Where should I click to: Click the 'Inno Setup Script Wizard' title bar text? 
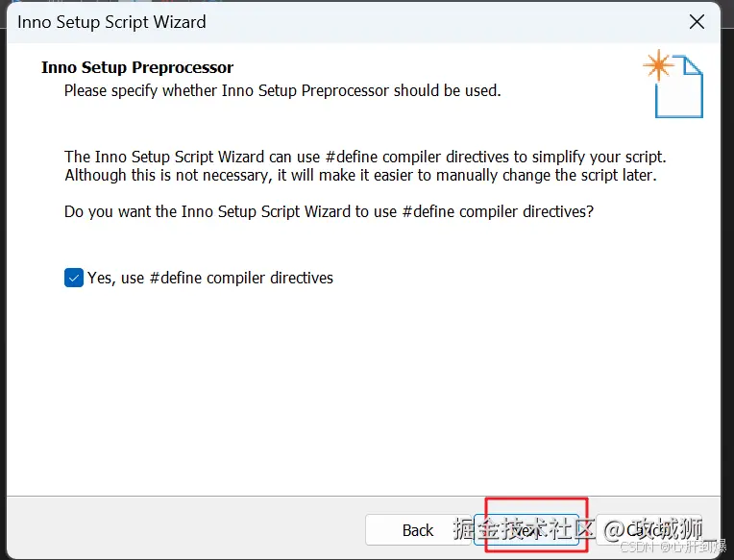pyautogui.click(x=111, y=22)
